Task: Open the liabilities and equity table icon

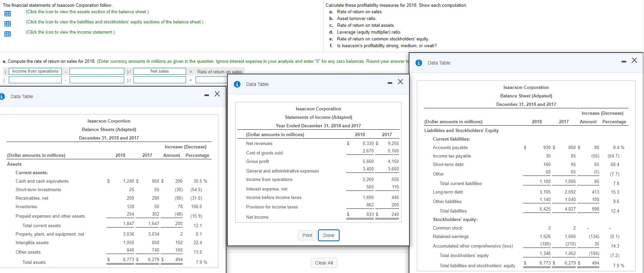Action: click(7, 24)
